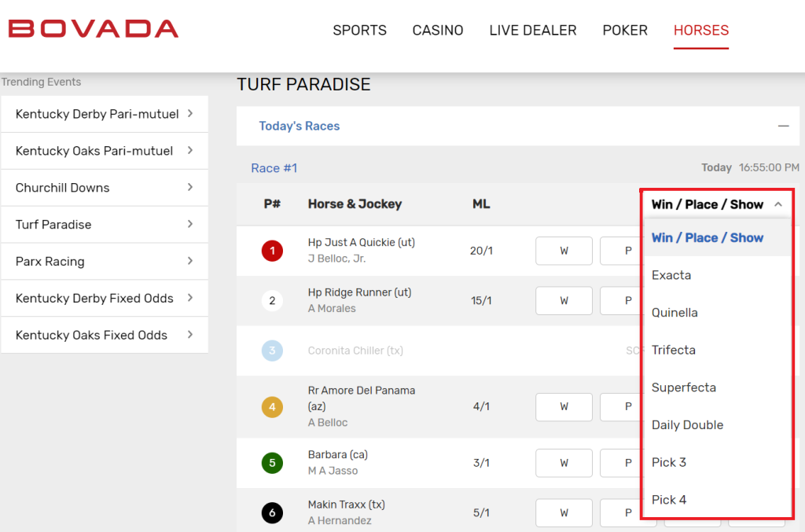
Task: Click green number 5 post badge
Action: tap(272, 463)
